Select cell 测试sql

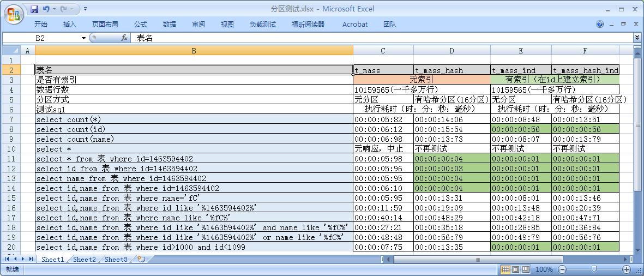194,109
